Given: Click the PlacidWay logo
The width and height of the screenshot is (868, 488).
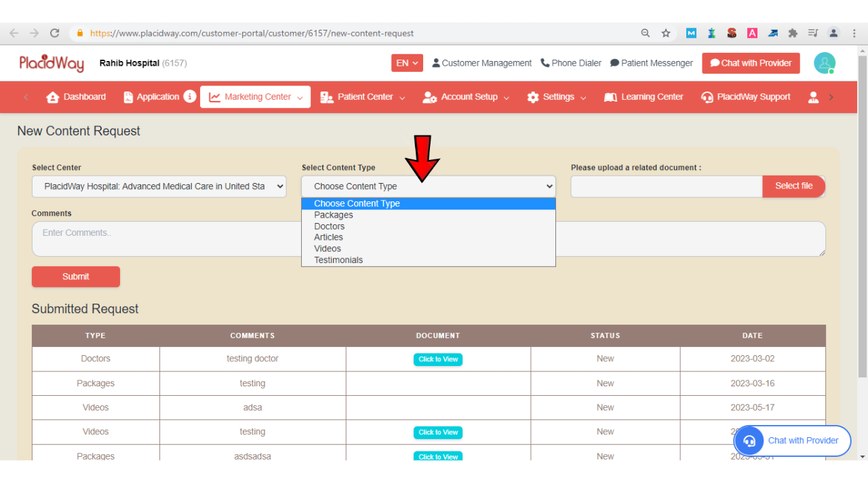Looking at the screenshot, I should pyautogui.click(x=52, y=62).
